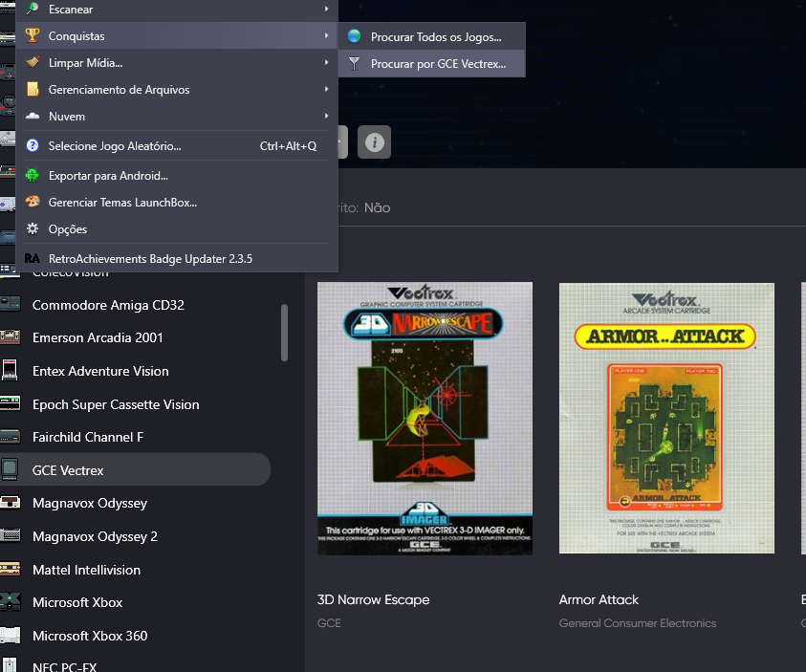Click the gear icon beside Opções
The image size is (806, 672).
point(33,228)
